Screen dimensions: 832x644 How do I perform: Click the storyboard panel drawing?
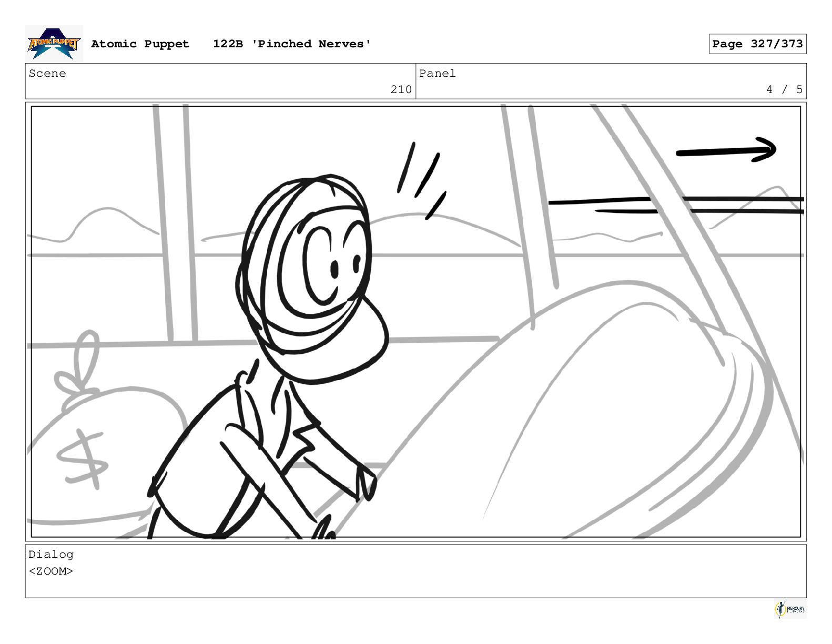point(416,322)
